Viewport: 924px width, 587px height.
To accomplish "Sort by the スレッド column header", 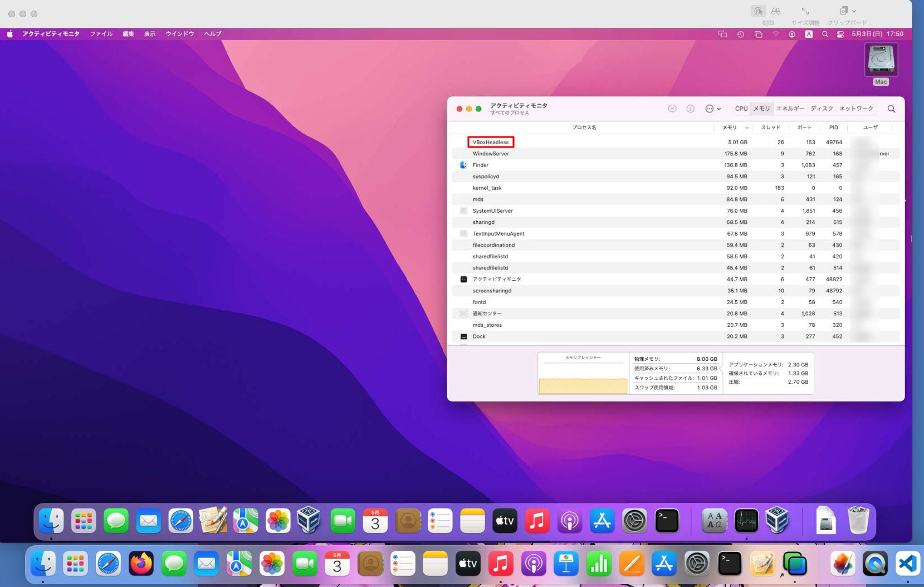I will pos(770,128).
